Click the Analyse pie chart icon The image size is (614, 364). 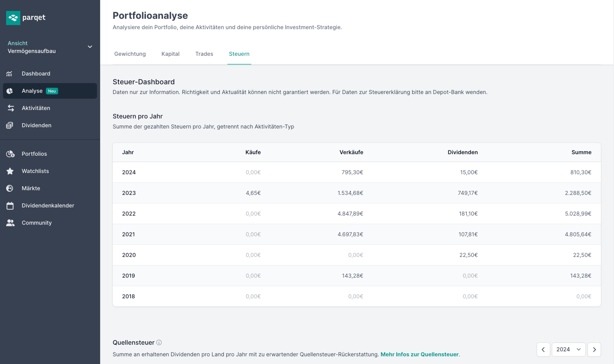coord(10,91)
